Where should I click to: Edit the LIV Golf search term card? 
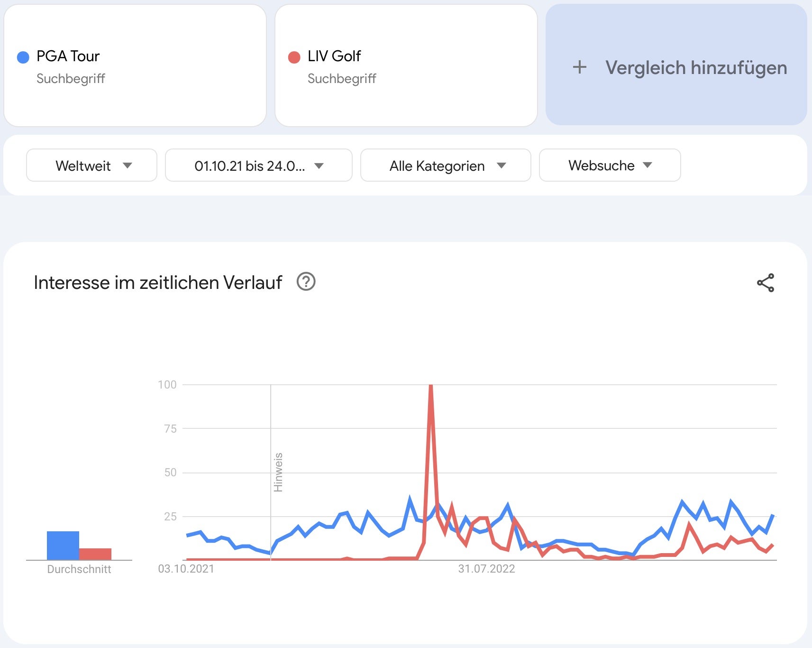(406, 65)
